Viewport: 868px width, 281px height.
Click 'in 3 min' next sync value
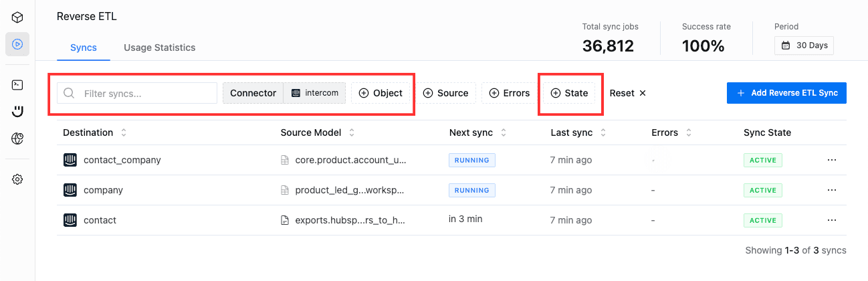(465, 219)
